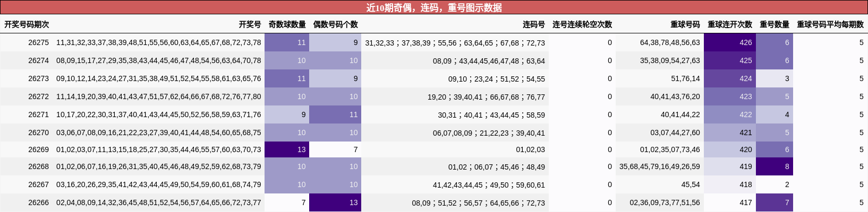868x212 pixels.
Task: Click the streak count cell 418
Action: click(730, 184)
